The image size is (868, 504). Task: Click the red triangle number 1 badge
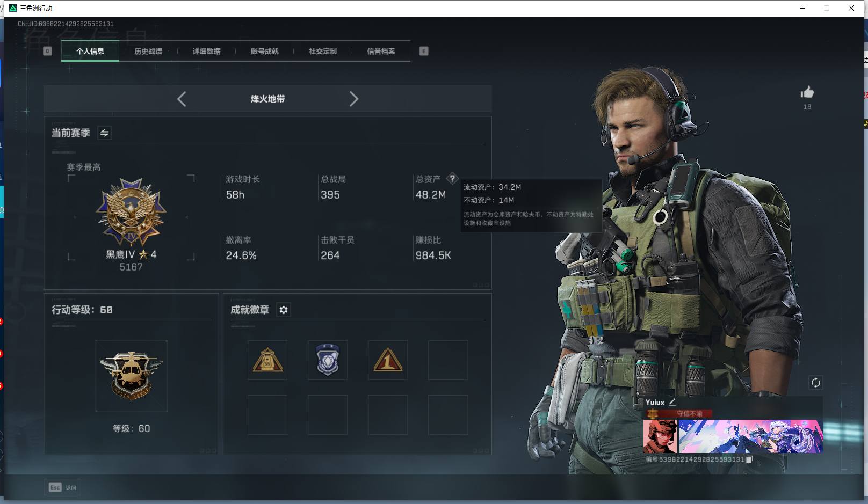click(388, 360)
